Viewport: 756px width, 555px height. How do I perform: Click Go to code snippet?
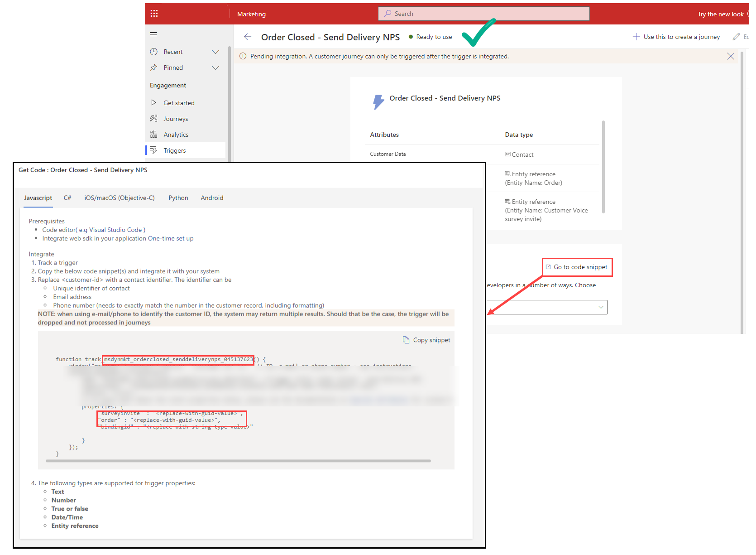[x=577, y=267]
